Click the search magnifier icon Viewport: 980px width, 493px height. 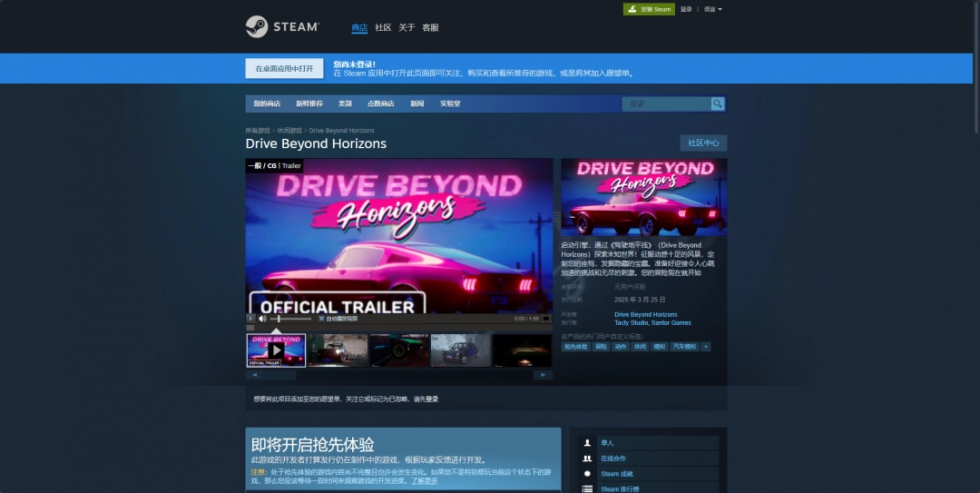tap(718, 104)
